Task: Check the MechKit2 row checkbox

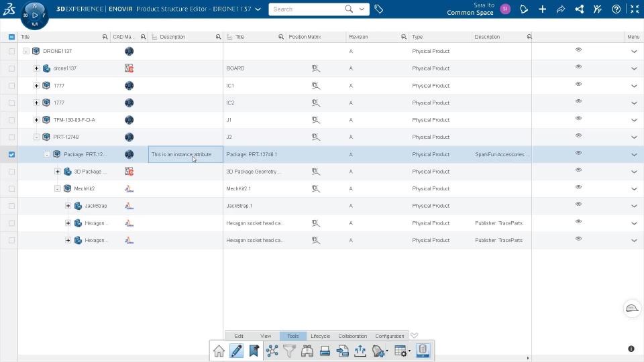Action: pos(11,189)
